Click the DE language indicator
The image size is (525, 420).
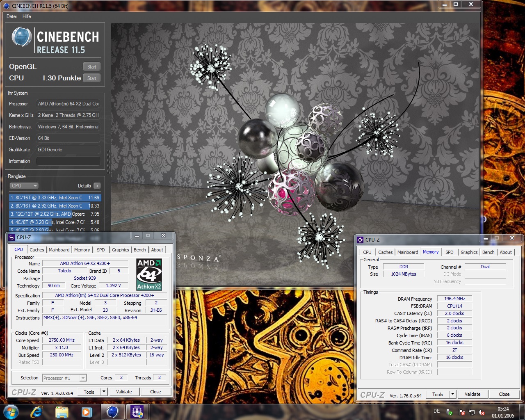pos(436,411)
